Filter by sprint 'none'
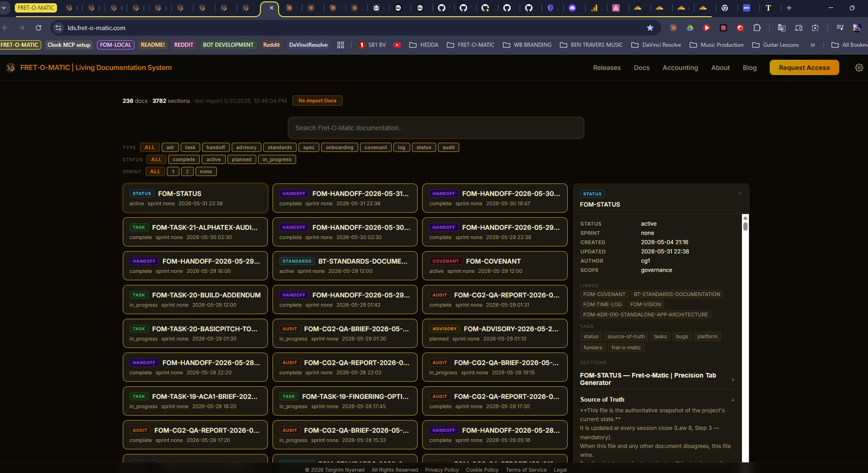 click(x=206, y=171)
